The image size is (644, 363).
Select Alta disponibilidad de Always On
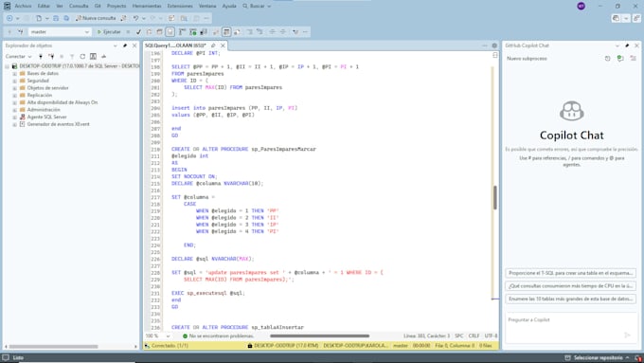click(x=62, y=102)
